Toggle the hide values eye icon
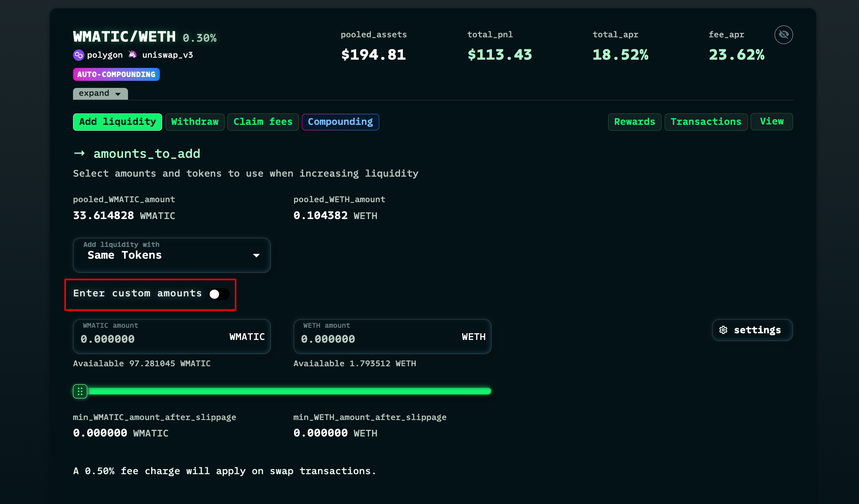Image resolution: width=859 pixels, height=504 pixels. [783, 35]
